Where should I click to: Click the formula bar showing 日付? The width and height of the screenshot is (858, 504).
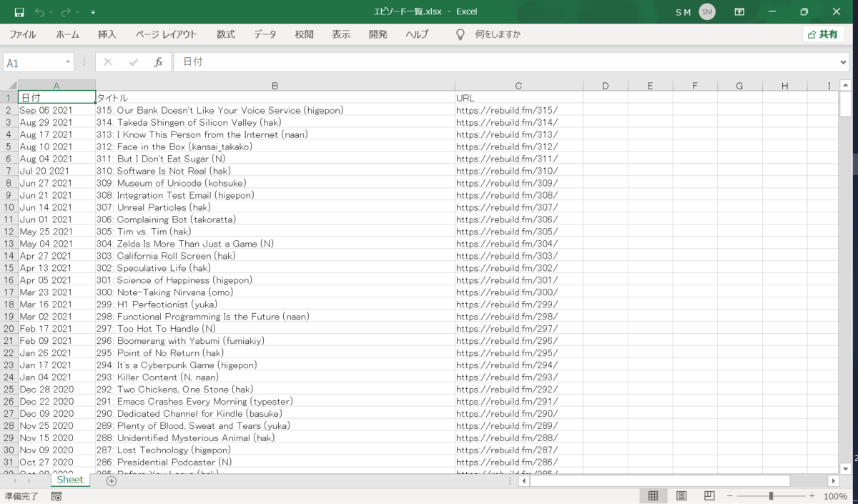(505, 62)
